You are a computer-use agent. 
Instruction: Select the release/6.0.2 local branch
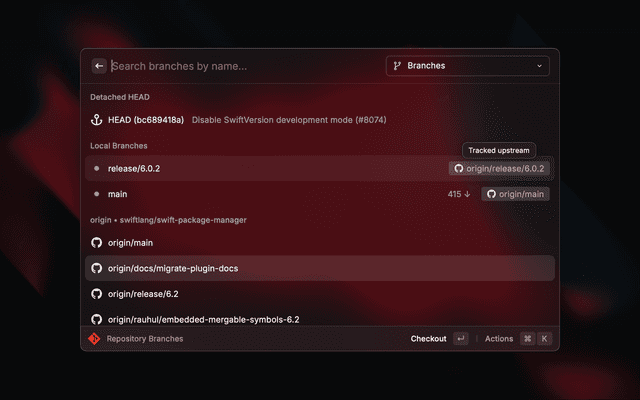click(x=134, y=168)
